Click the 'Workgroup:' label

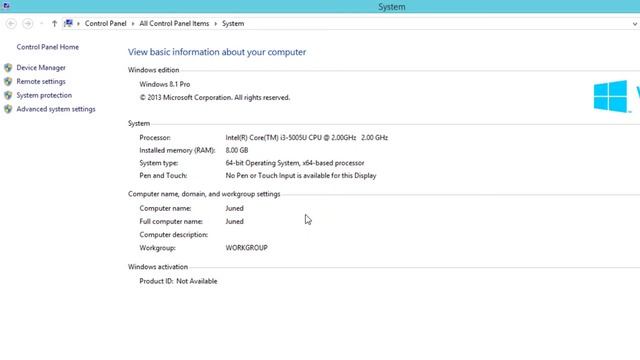158,248
